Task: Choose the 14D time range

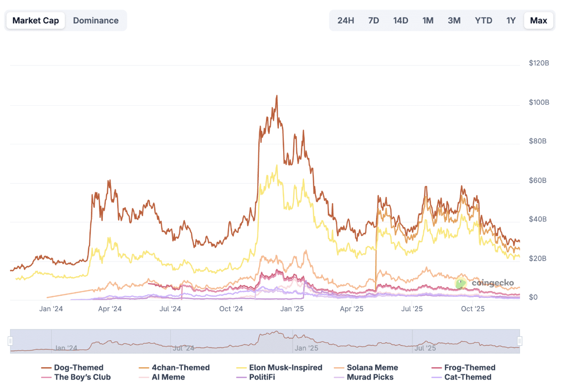Action: pyautogui.click(x=400, y=21)
